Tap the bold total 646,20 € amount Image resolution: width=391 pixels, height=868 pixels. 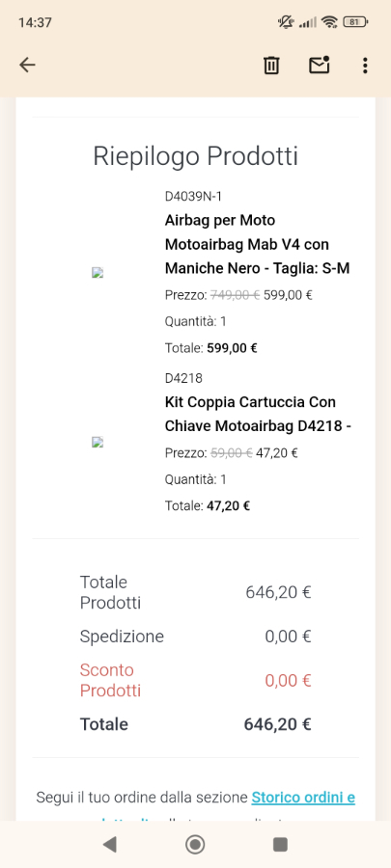pyautogui.click(x=277, y=724)
